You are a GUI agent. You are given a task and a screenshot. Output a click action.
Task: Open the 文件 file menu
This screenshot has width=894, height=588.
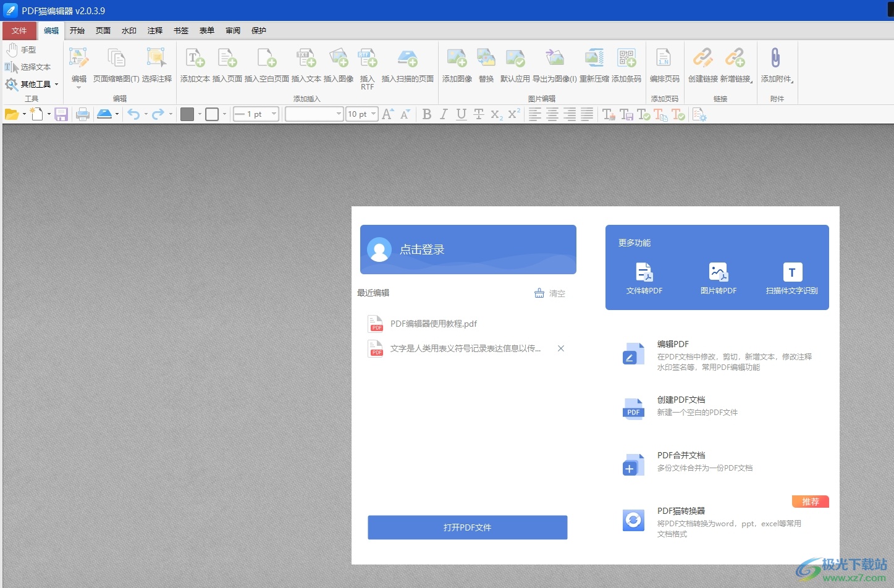coord(19,31)
